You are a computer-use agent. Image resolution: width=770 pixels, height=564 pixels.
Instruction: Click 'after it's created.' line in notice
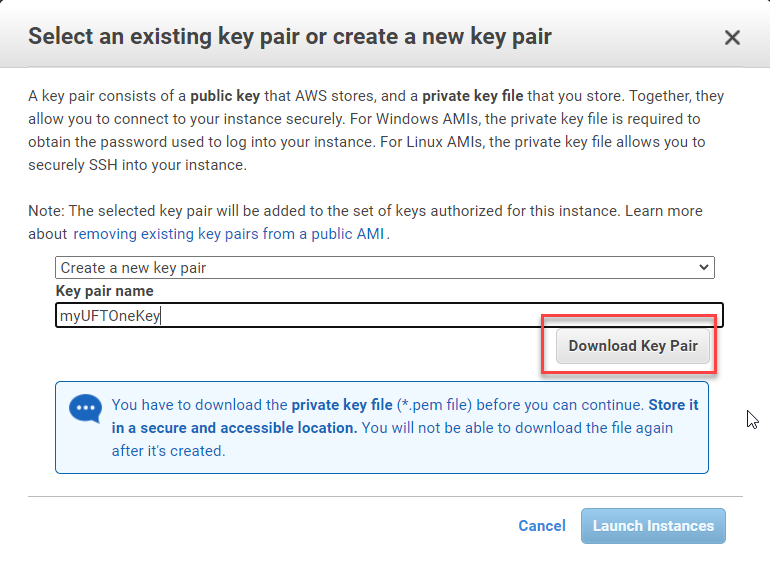tap(168, 451)
